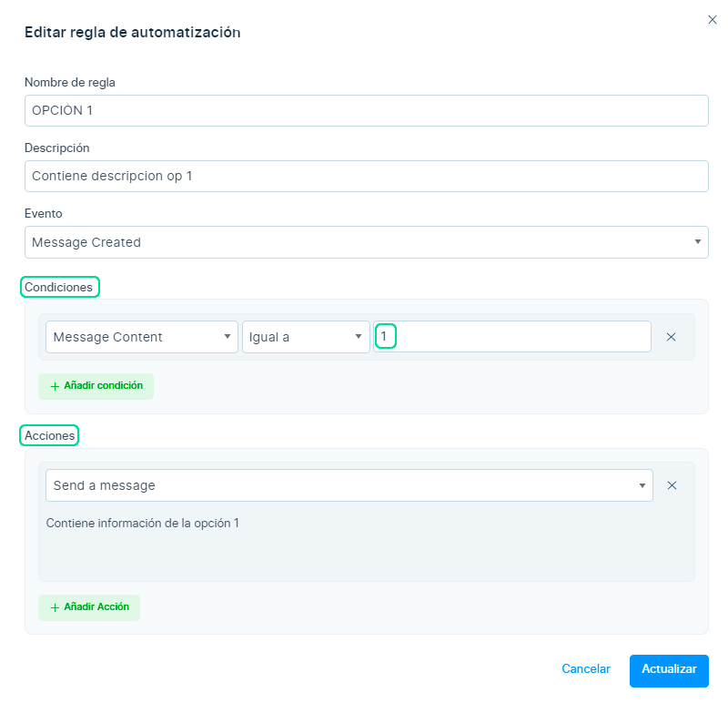
Task: Click into the Descripción input field
Action: [x=366, y=176]
